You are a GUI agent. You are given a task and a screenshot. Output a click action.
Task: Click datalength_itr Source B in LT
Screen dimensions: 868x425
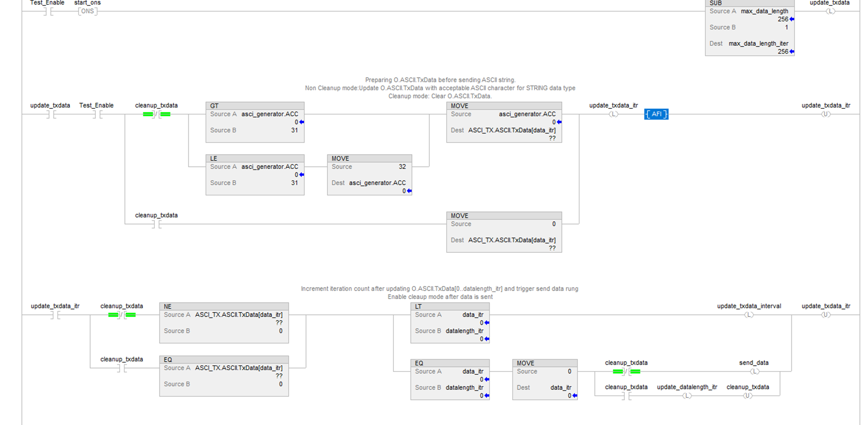click(464, 331)
